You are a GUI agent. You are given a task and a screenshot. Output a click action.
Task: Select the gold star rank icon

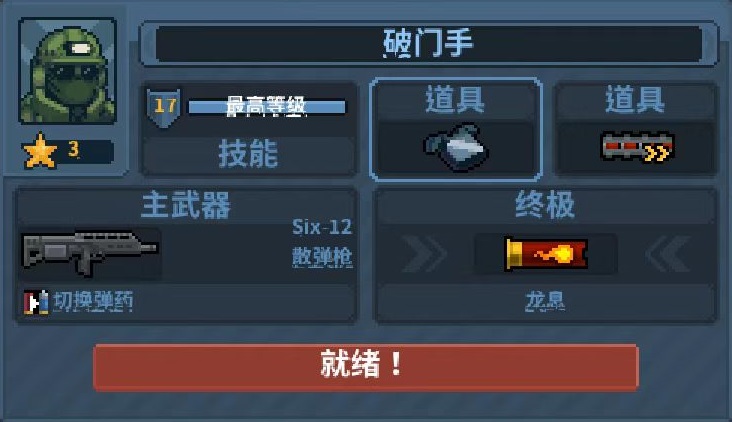coord(40,151)
